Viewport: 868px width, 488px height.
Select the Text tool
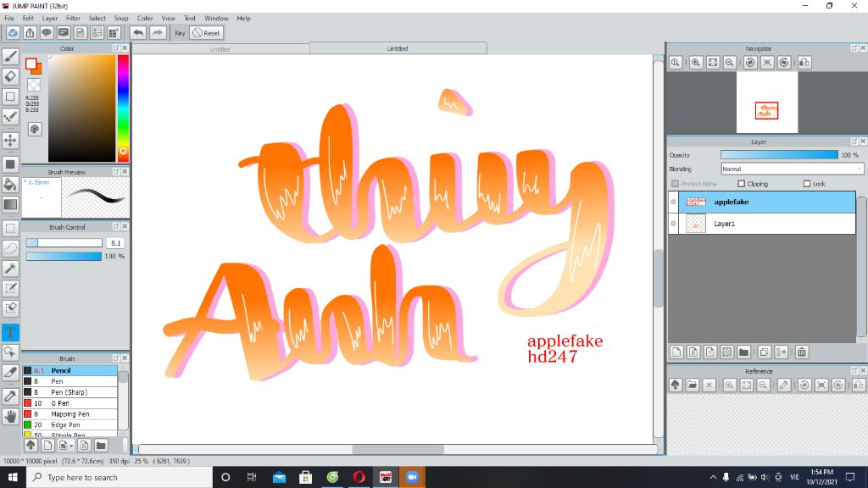coord(10,332)
